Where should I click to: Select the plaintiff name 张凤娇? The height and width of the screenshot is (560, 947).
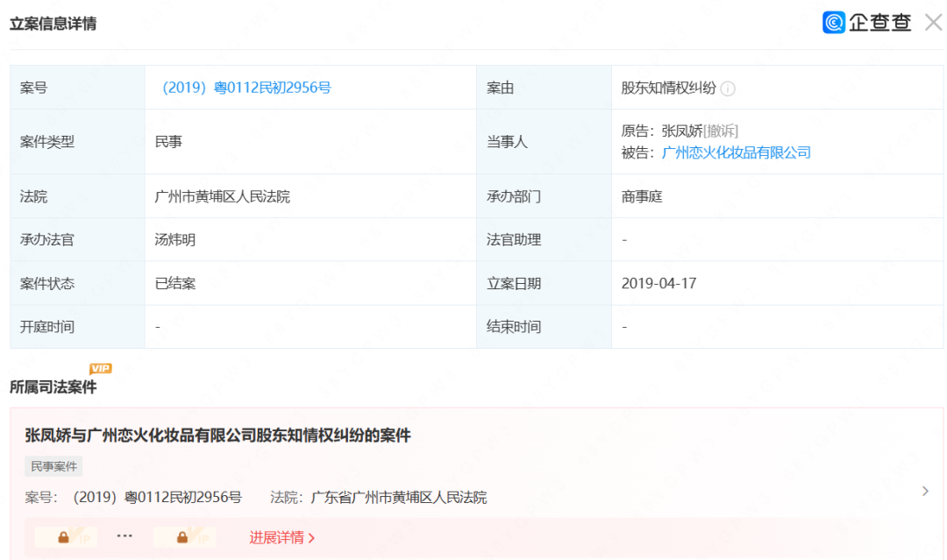point(682,131)
